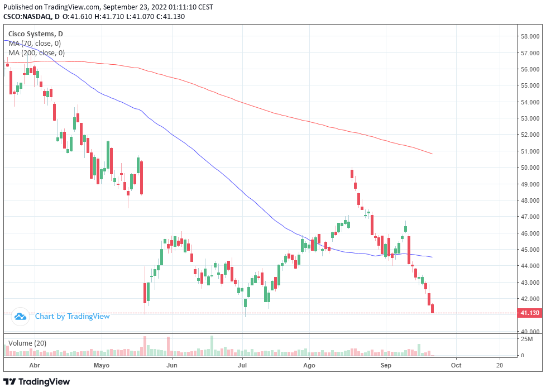
Task: Click the 'Abr' label on time axis
Action: [x=35, y=365]
